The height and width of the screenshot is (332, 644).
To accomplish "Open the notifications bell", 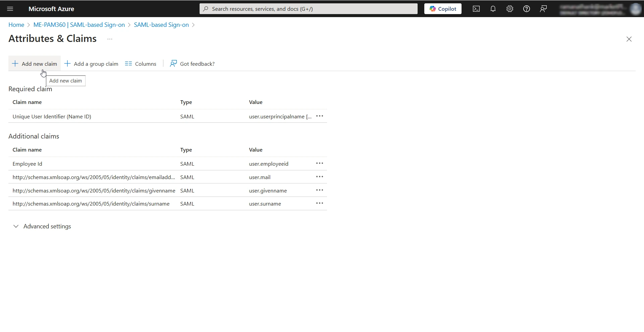I will (x=493, y=9).
